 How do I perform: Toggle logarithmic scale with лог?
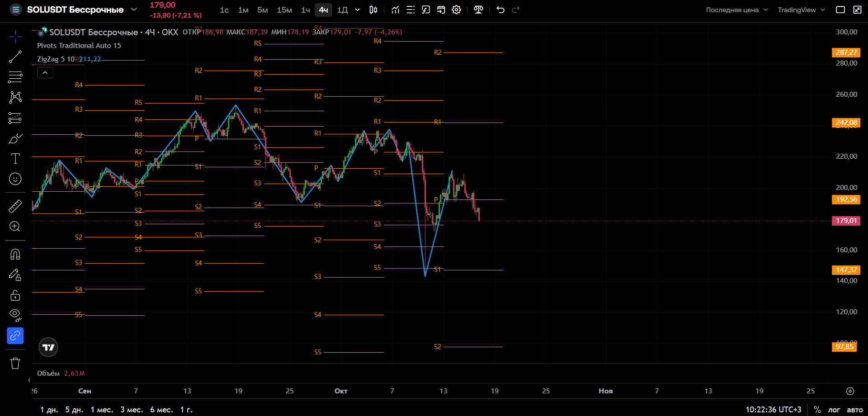click(x=834, y=410)
